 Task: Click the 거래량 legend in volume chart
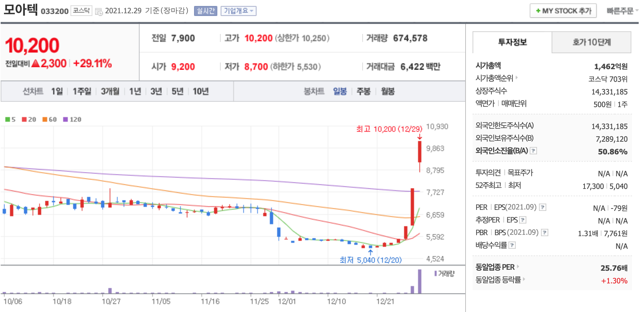[x=444, y=273]
